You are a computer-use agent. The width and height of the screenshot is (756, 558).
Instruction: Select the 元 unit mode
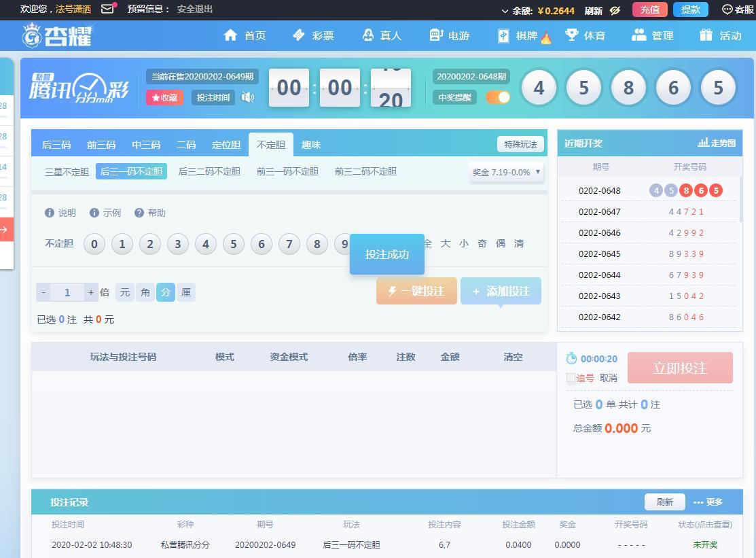click(125, 292)
